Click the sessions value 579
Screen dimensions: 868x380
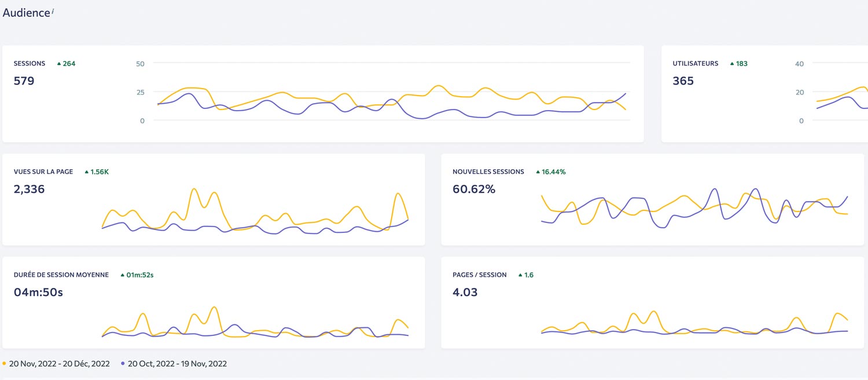24,81
